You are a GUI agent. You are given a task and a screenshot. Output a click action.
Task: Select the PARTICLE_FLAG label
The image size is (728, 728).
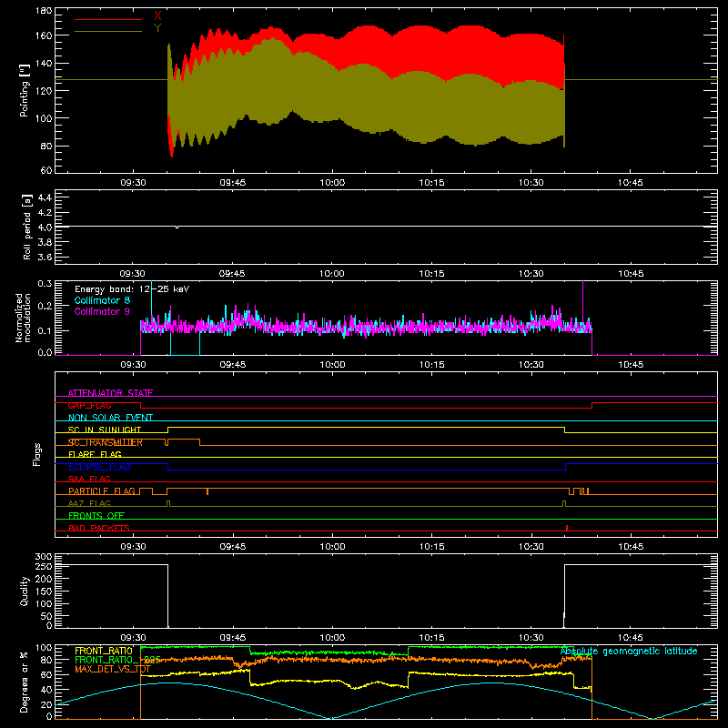click(102, 491)
